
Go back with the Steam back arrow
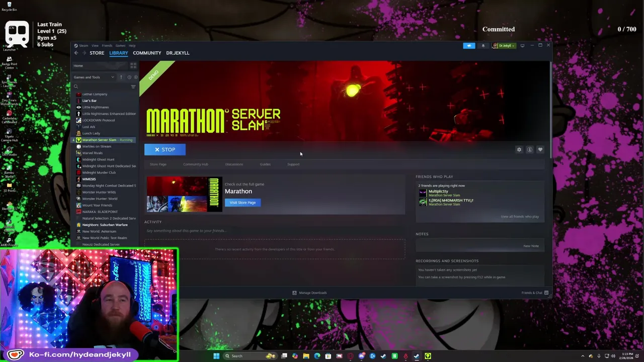[76, 53]
